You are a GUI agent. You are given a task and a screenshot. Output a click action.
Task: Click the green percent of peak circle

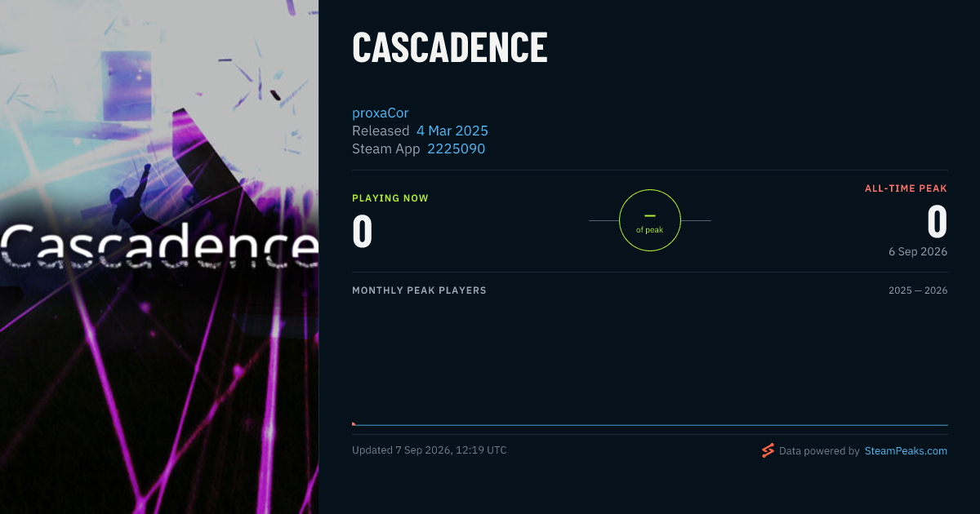[x=650, y=220]
